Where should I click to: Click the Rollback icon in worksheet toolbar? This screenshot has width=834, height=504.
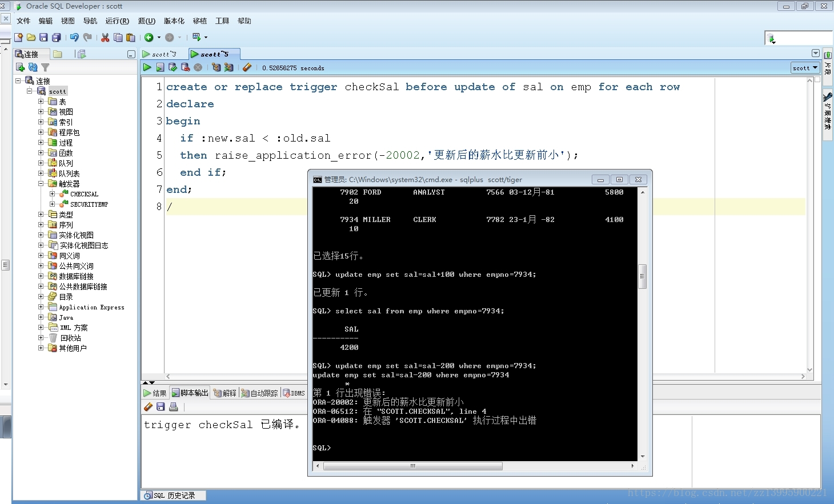[185, 67]
